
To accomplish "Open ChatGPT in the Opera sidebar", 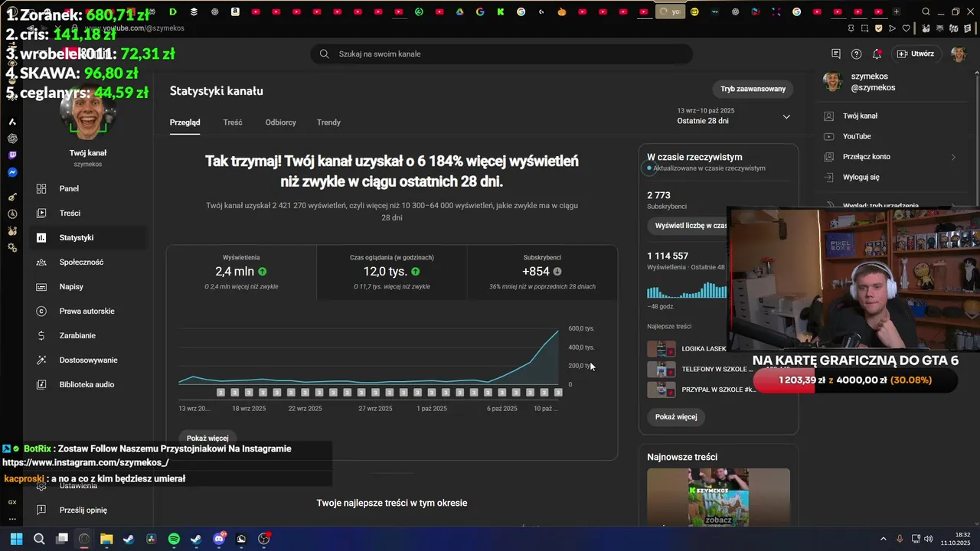I will (x=12, y=139).
